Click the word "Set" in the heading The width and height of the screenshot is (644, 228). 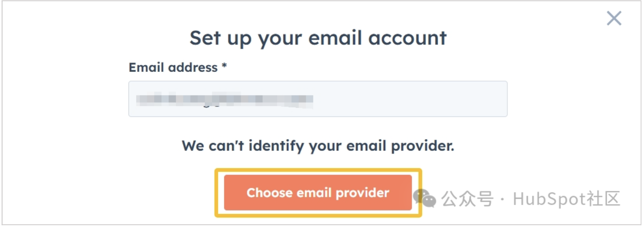click(205, 38)
